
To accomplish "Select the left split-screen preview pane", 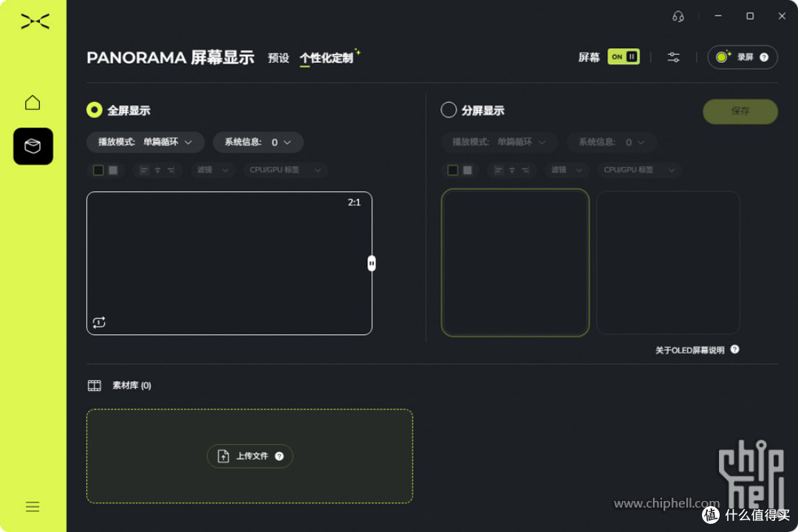I will coord(515,263).
